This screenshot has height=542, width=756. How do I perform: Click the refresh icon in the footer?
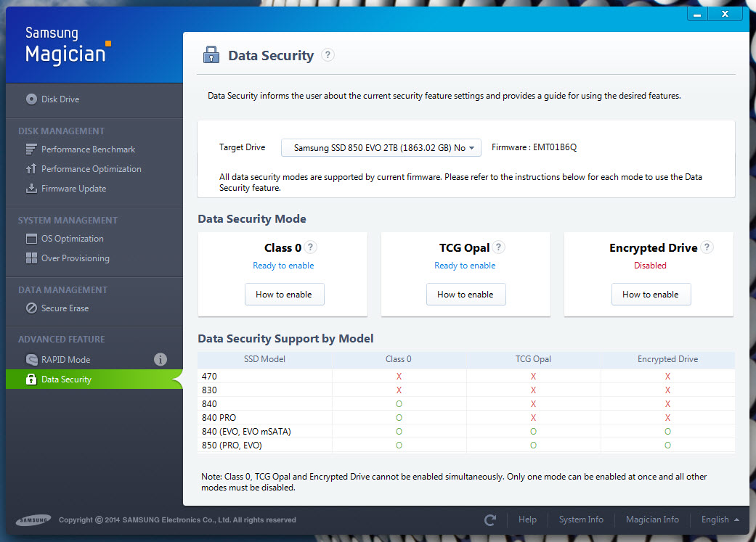[490, 520]
